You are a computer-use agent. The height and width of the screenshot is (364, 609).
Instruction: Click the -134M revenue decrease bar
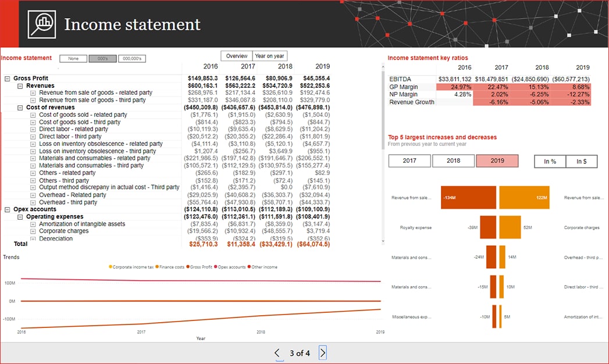tap(468, 198)
